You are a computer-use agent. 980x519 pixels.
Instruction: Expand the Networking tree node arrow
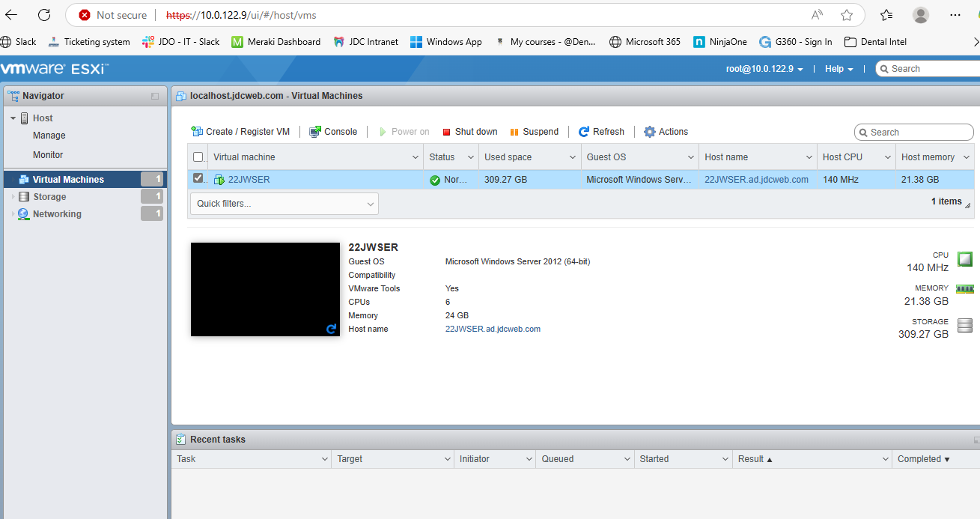pos(13,214)
